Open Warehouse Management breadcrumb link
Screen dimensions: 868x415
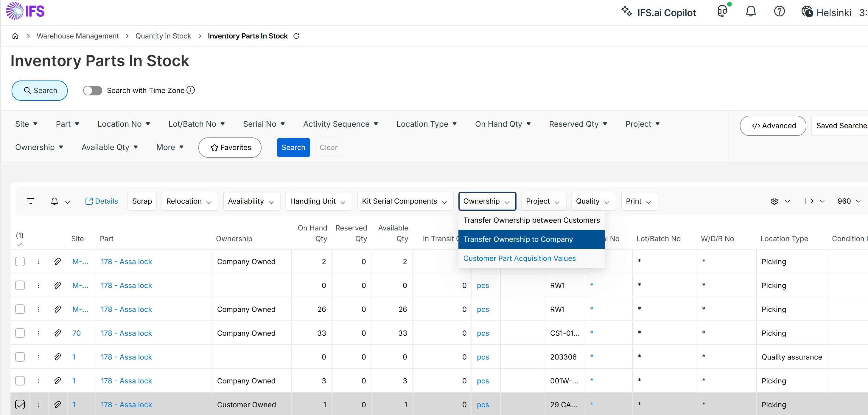[x=77, y=36]
